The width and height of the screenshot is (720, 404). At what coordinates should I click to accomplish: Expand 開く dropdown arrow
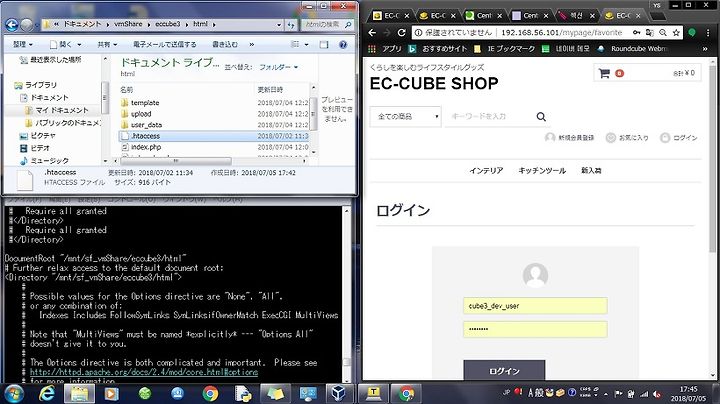tap(79, 45)
